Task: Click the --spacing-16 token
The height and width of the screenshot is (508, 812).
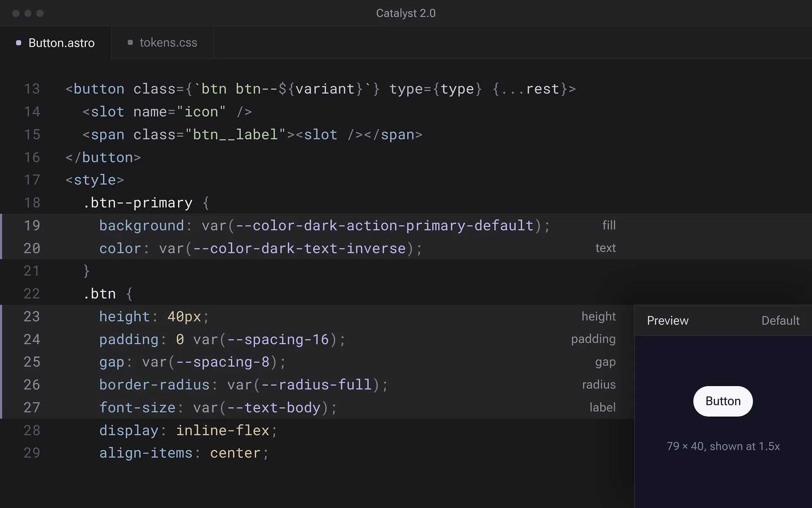Action: point(278,340)
